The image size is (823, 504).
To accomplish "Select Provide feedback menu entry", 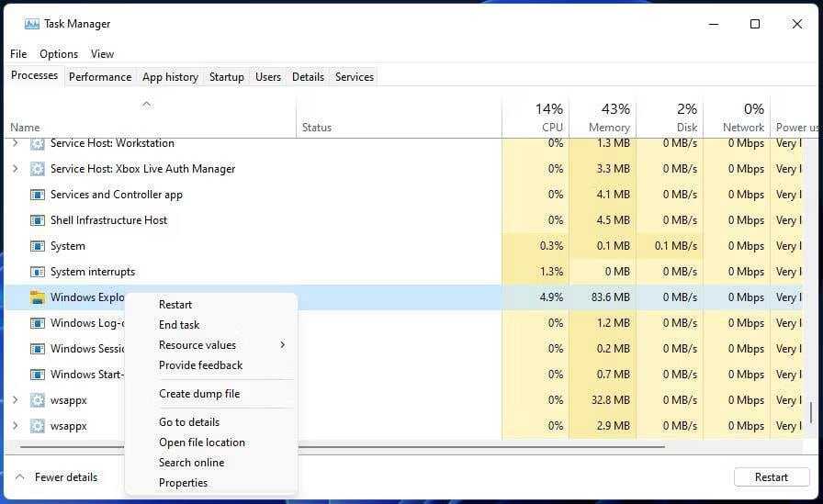I will 200,365.
